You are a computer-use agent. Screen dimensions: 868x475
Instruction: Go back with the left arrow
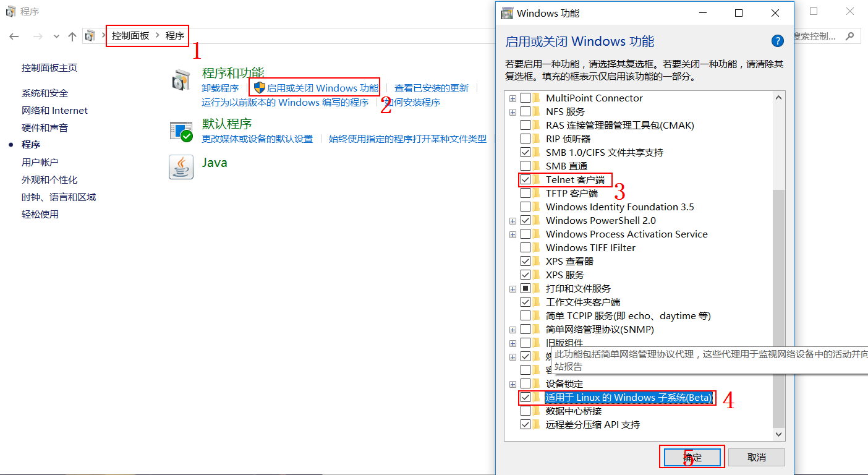(14, 36)
